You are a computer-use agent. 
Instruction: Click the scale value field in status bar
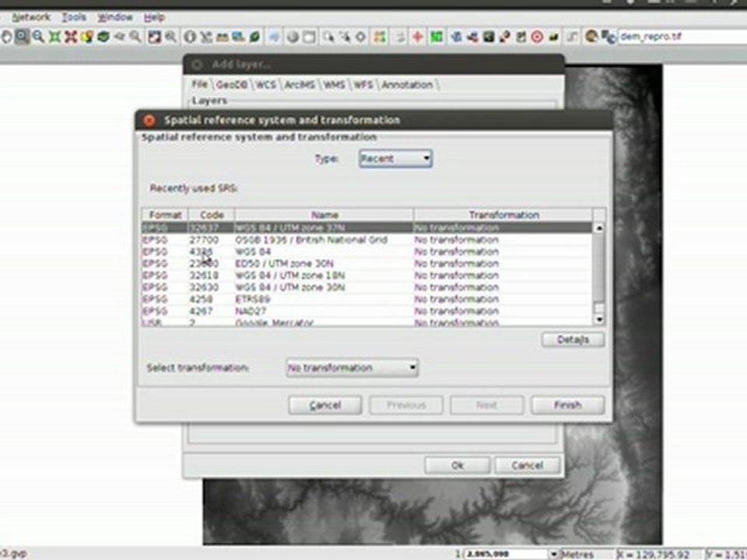tap(506, 555)
